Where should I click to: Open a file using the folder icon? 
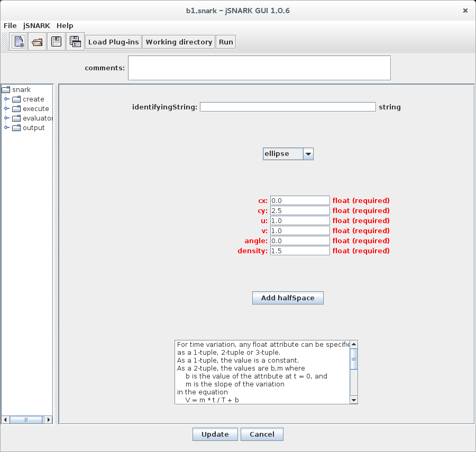38,42
